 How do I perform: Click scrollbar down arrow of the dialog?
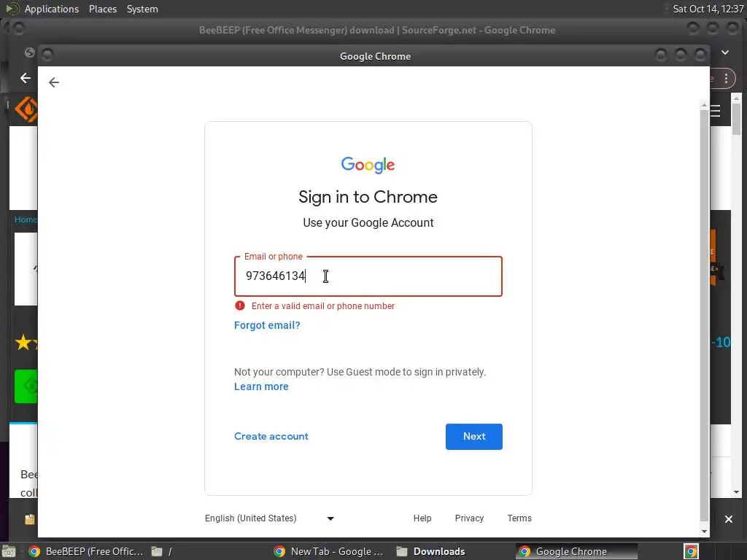pyautogui.click(x=704, y=532)
